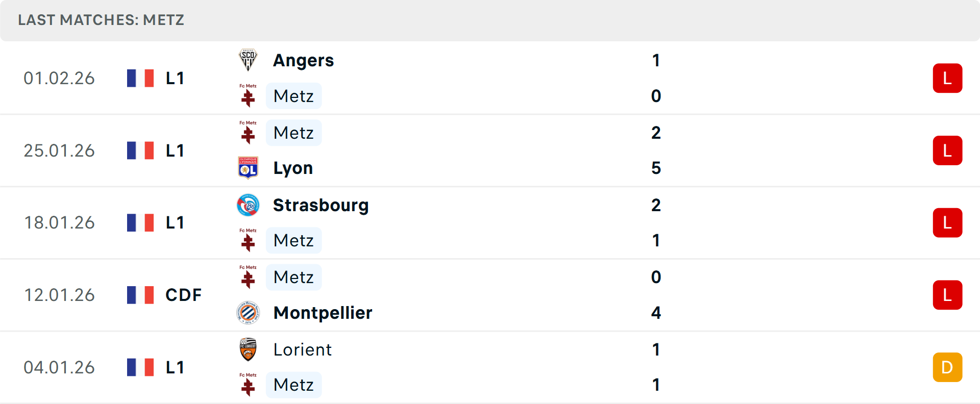Click the 18.01.26 match date
980x404 pixels.
[59, 223]
